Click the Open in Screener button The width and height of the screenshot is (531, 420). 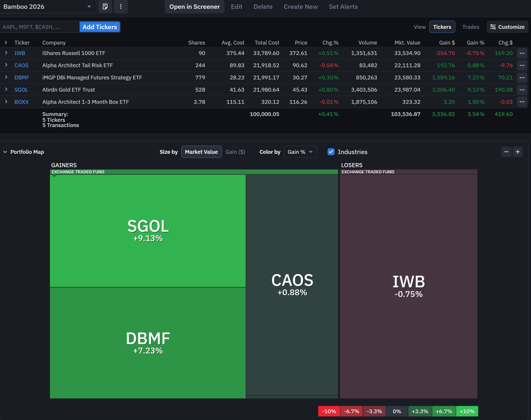pos(194,7)
